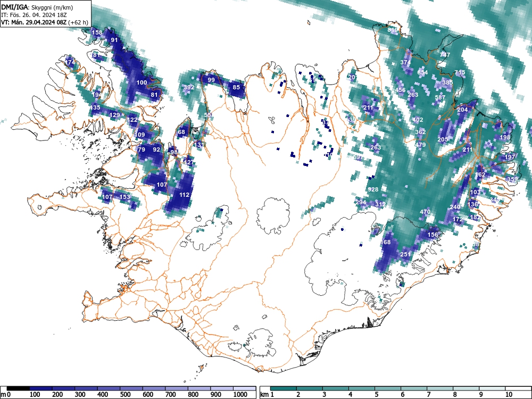Click the visibility value 747 on the map
The image size is (532, 399).
coord(445,55)
